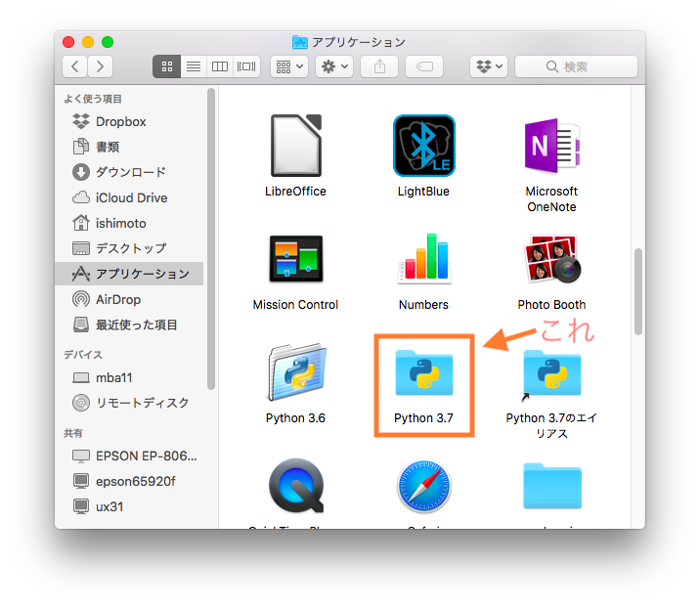700x607 pixels.
Task: Select the Numbers app icon
Action: [x=423, y=259]
